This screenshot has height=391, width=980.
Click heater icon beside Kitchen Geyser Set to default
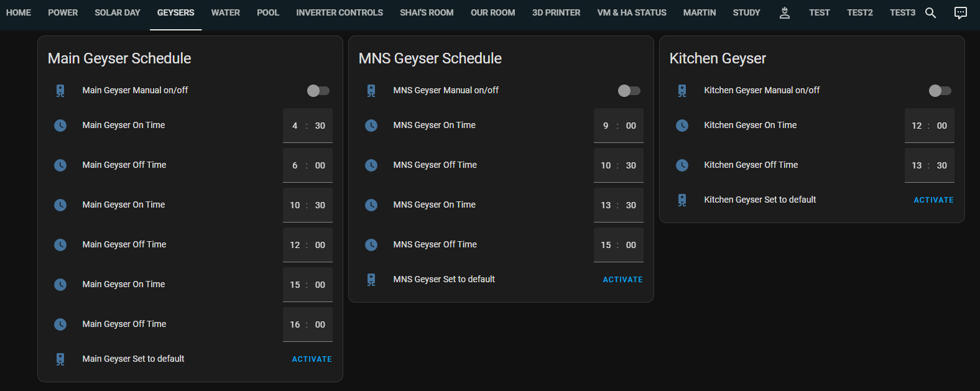pos(682,200)
